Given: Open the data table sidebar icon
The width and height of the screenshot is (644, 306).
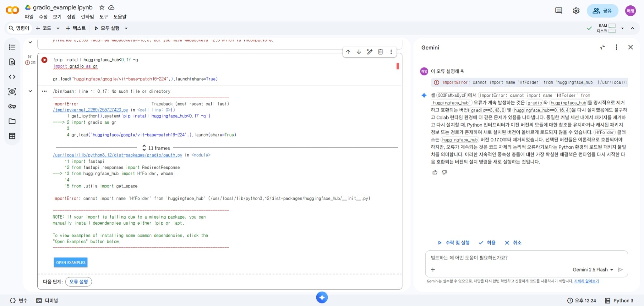Looking at the screenshot, I should [x=12, y=136].
